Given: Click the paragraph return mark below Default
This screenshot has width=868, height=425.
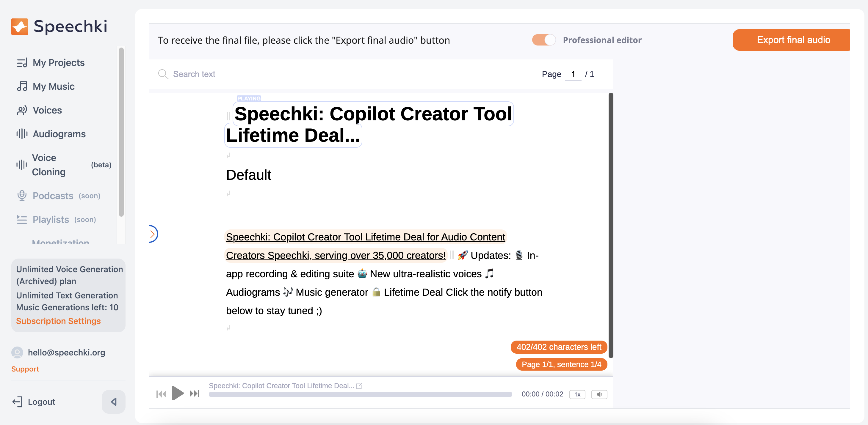Looking at the screenshot, I should click(228, 194).
